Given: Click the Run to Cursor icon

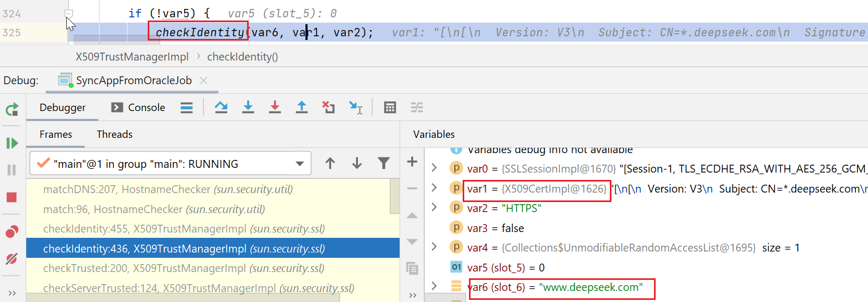Looking at the screenshot, I should [356, 107].
